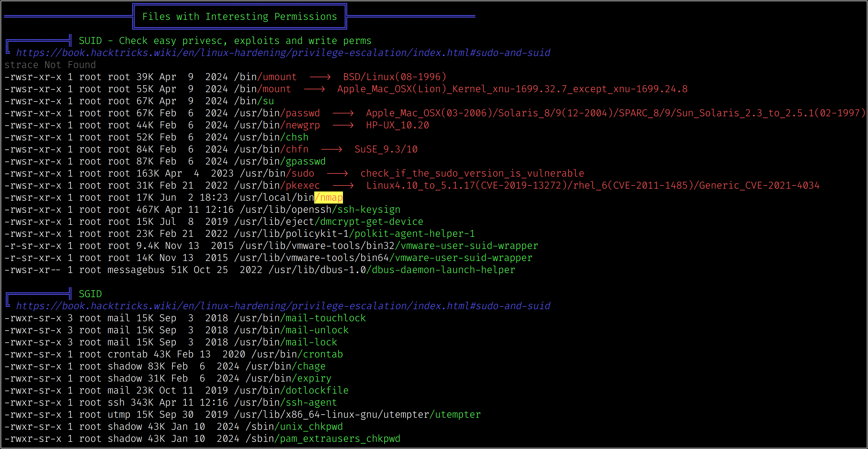This screenshot has width=868, height=449.
Task: Open the hacktricks link under SGID heading
Action: pos(283,306)
